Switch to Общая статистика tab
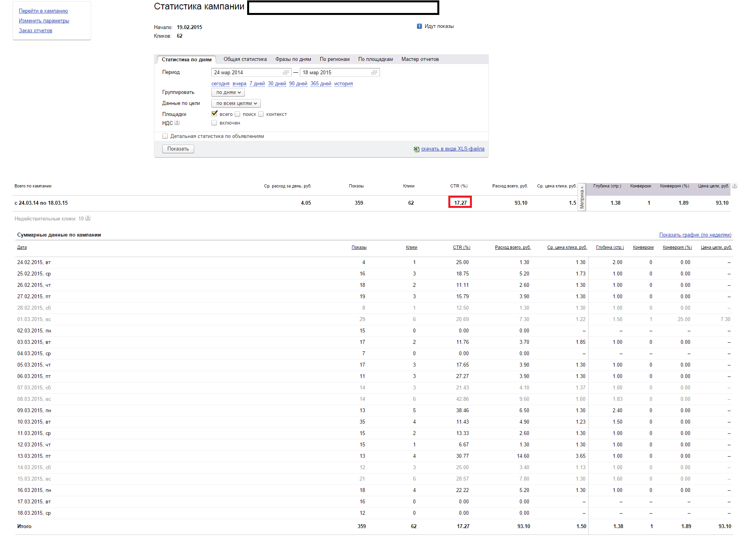 click(245, 59)
